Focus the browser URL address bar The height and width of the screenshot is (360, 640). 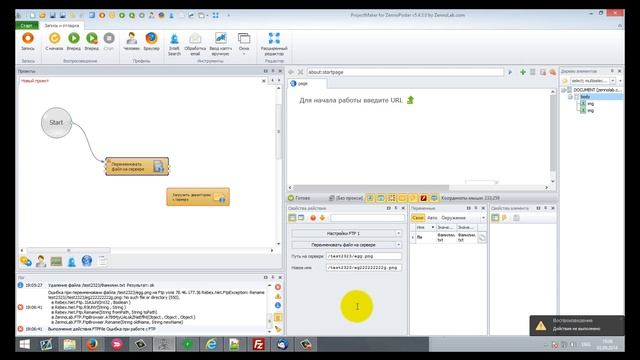[x=404, y=72]
